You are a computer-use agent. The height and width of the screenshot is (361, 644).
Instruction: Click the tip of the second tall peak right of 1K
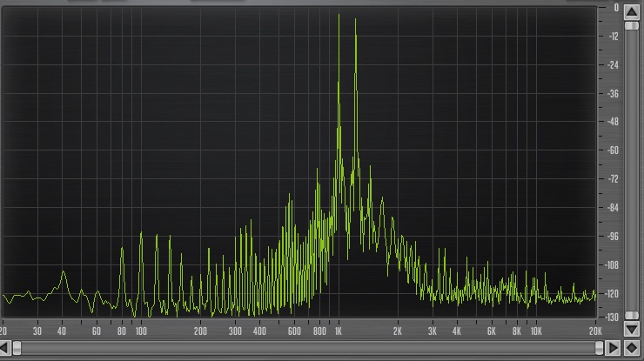355,19
